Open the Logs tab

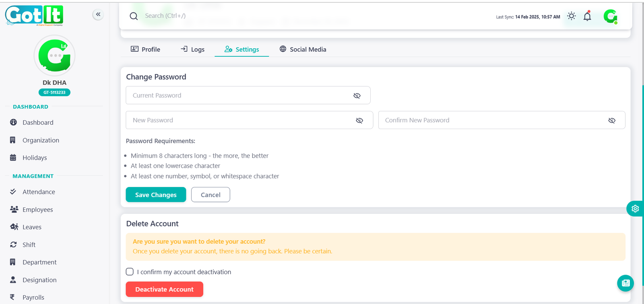[x=192, y=49]
